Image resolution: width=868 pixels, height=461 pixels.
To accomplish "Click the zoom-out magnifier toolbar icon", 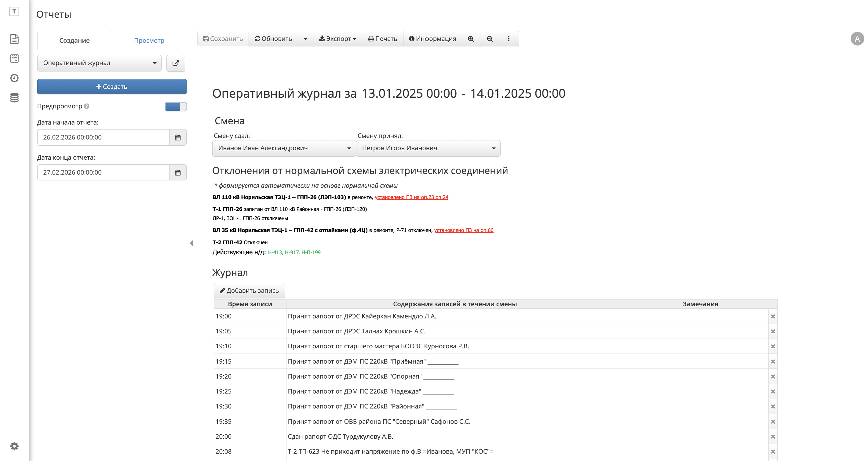I will pyautogui.click(x=490, y=39).
